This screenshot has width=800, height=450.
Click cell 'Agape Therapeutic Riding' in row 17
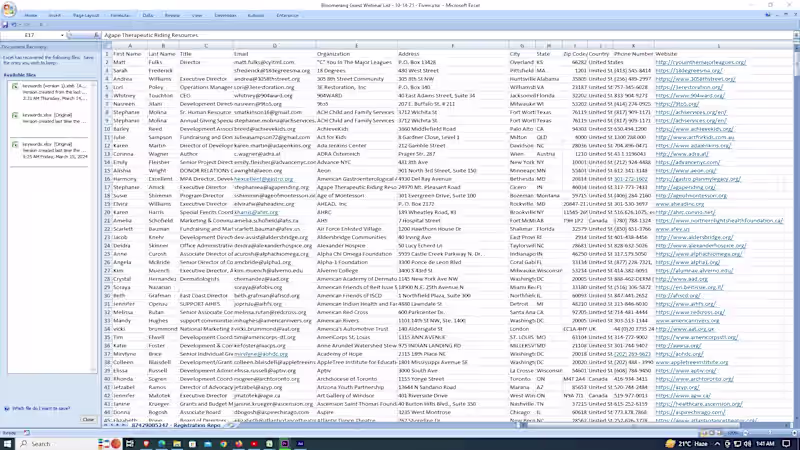tap(356, 187)
